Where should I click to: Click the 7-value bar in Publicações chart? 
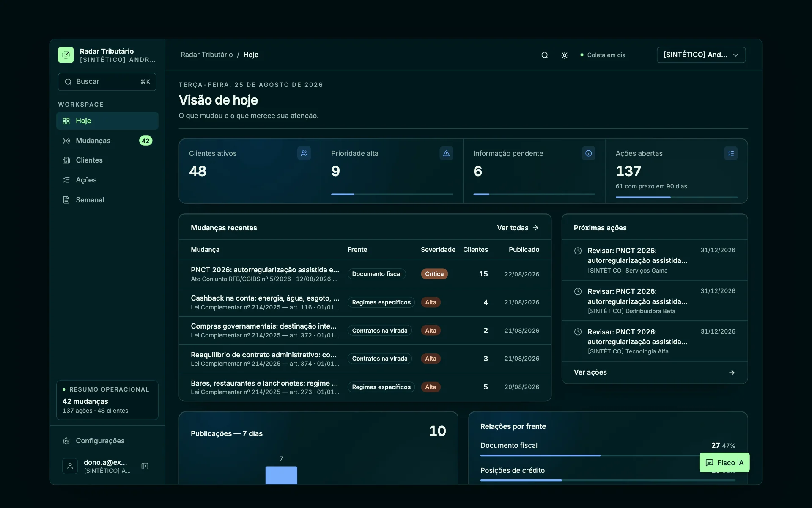(281, 475)
